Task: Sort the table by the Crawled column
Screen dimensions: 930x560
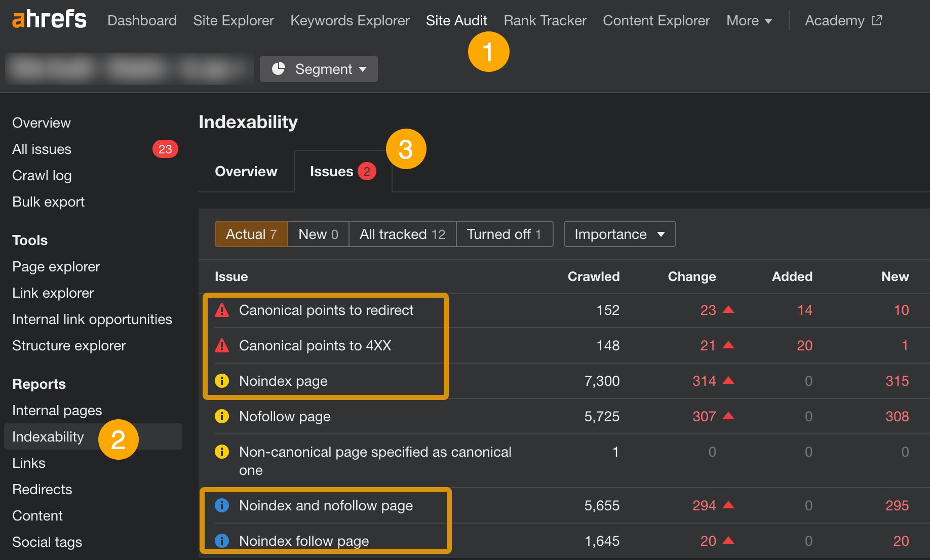Action: click(x=593, y=276)
